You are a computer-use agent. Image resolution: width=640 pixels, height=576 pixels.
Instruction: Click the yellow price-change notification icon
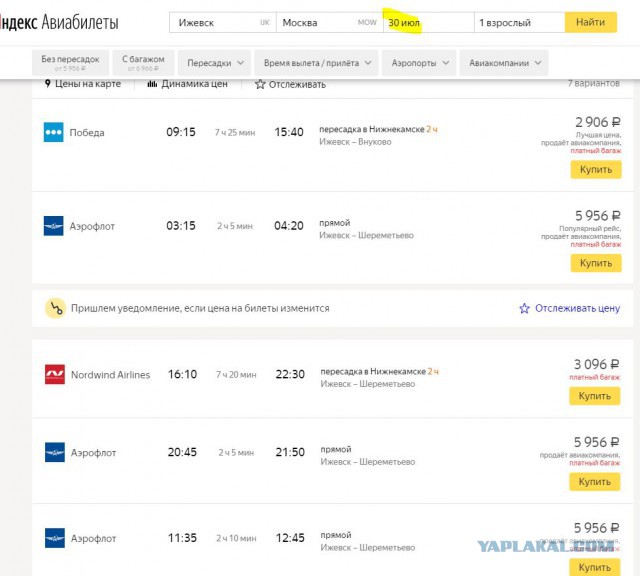pos(56,308)
